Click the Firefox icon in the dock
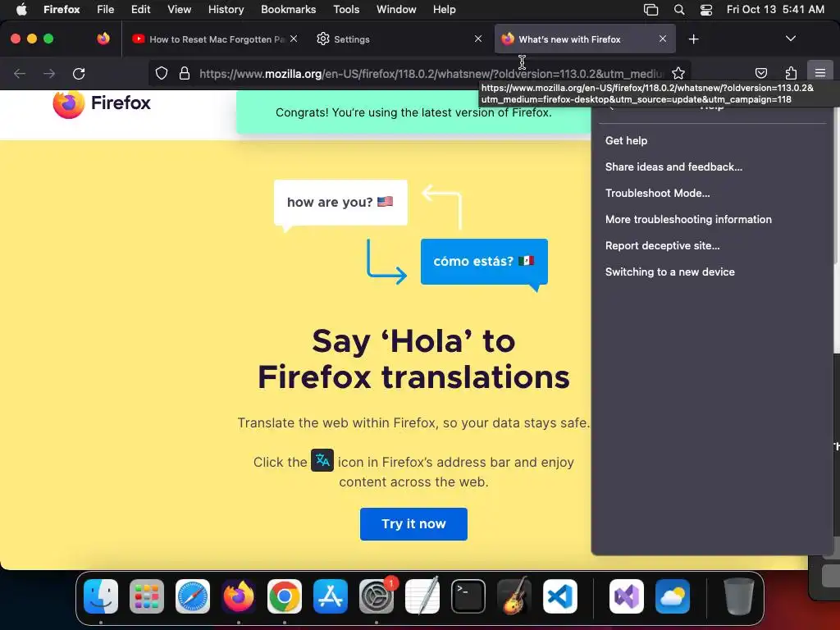The height and width of the screenshot is (630, 840). 239,596
